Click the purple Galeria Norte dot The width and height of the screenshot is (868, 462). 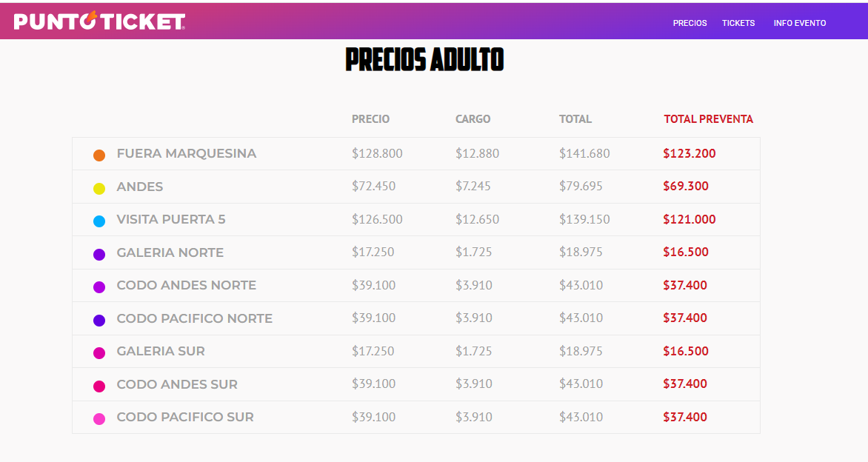[99, 254]
